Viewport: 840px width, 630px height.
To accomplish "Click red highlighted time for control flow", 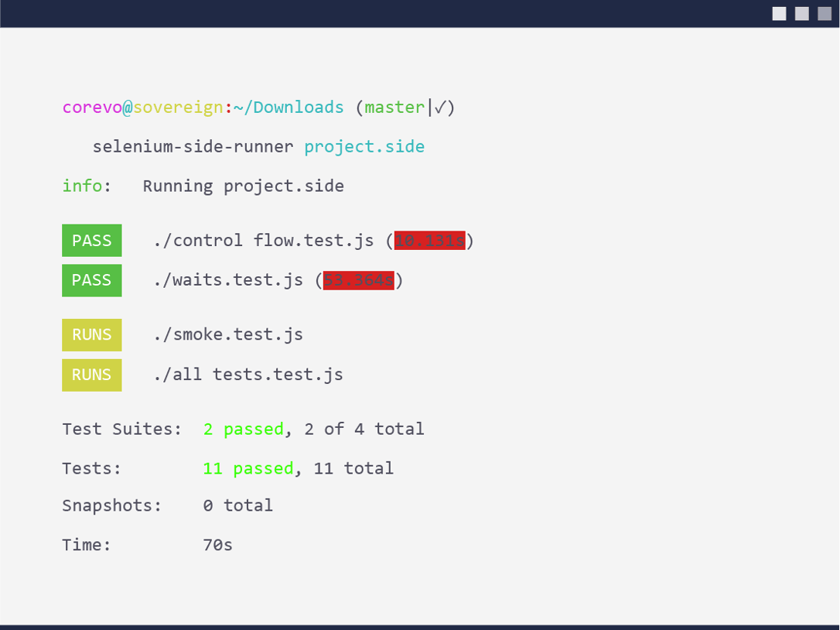I will click(430, 241).
